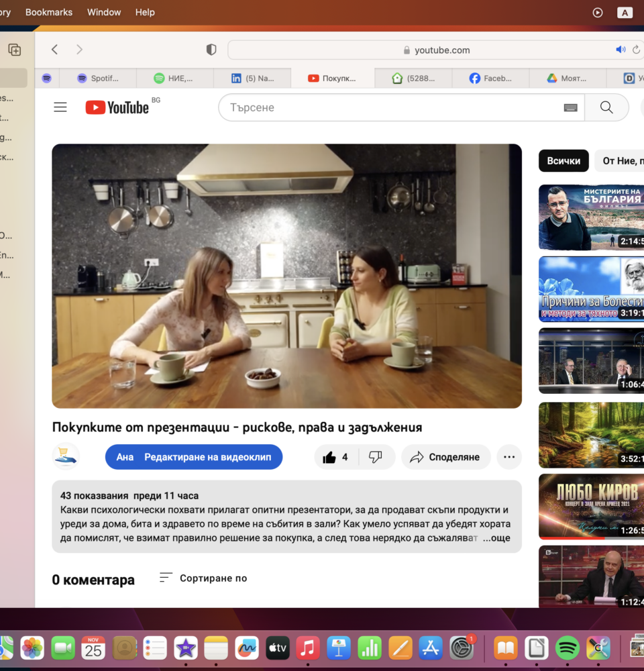Select the "От Ние, п…" filter chip
644x671 pixels.
click(621, 161)
